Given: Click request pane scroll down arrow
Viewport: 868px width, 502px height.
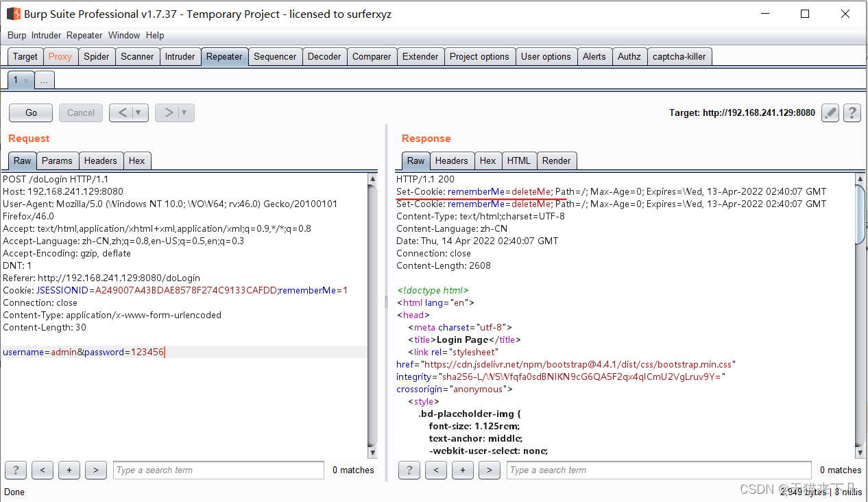Looking at the screenshot, I should [373, 453].
